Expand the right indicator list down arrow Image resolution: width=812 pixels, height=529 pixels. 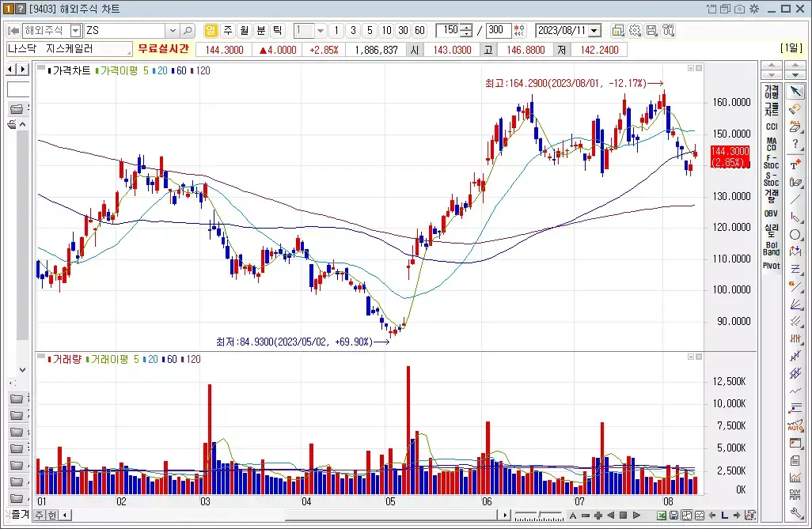(x=771, y=75)
